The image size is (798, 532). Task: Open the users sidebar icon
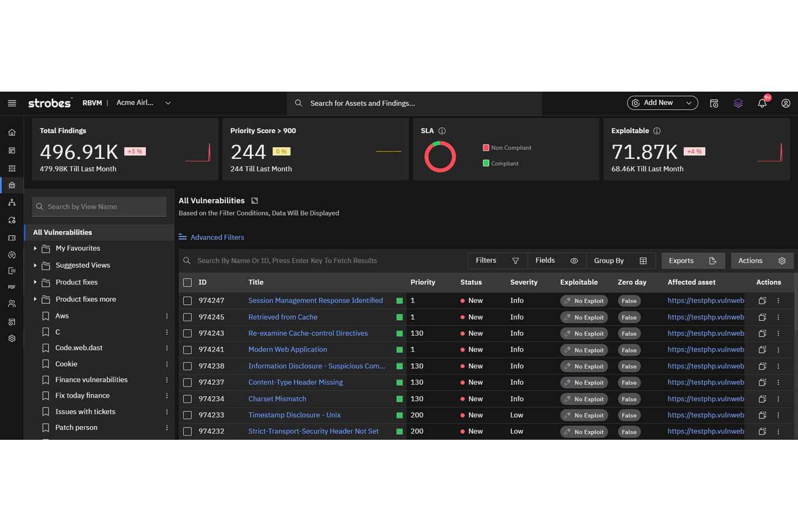[12, 304]
